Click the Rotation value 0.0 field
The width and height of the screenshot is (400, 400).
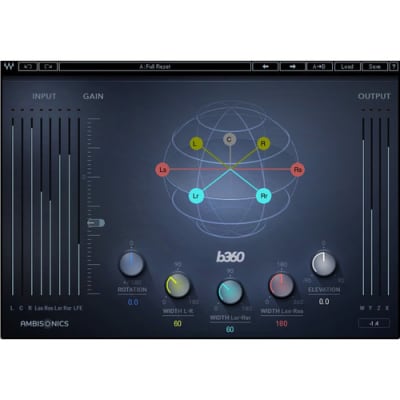click(133, 302)
